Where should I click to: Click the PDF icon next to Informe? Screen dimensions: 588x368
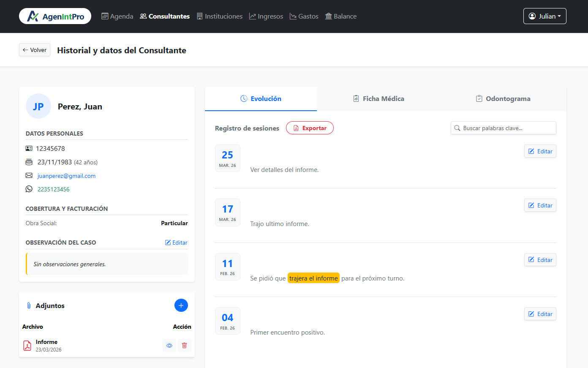27,345
